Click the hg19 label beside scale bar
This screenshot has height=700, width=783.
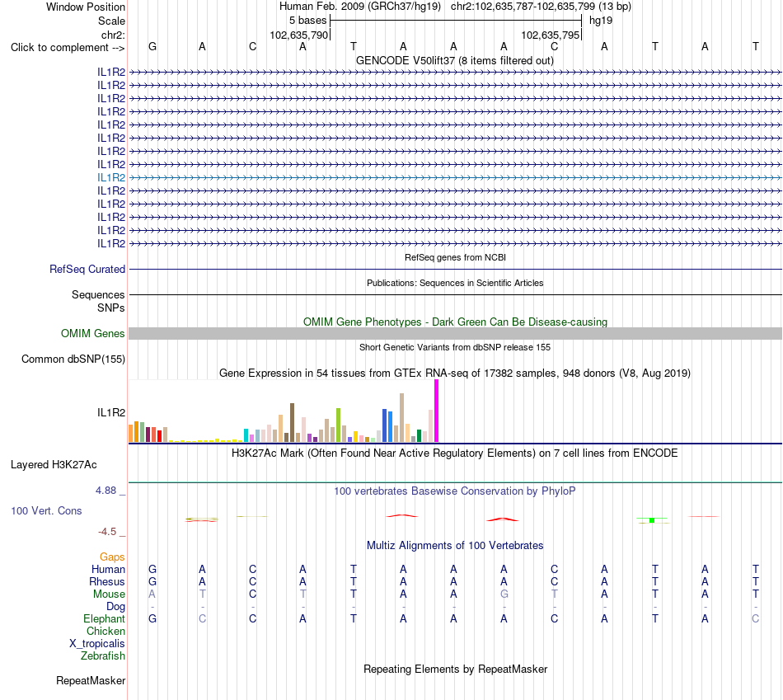click(601, 21)
